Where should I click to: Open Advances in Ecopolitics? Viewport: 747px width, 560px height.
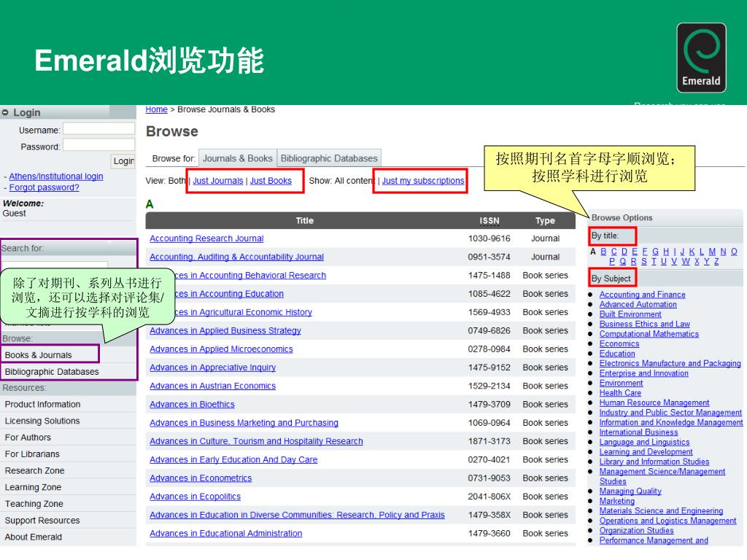click(195, 497)
